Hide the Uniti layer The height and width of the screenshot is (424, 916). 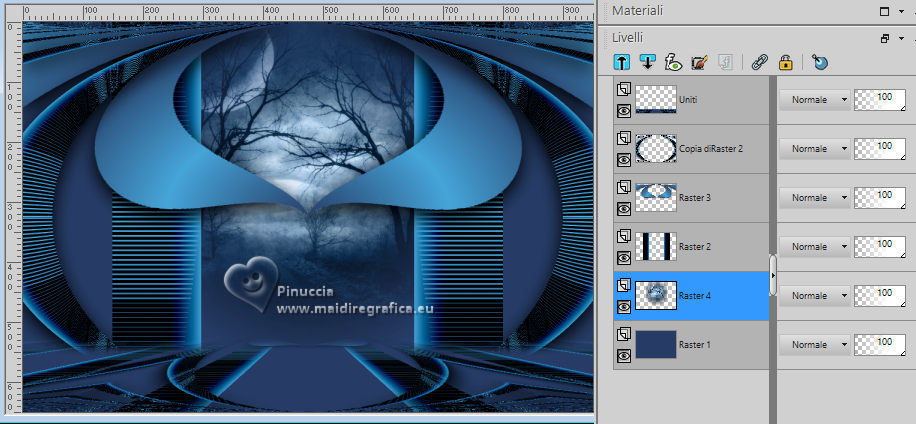(x=624, y=110)
